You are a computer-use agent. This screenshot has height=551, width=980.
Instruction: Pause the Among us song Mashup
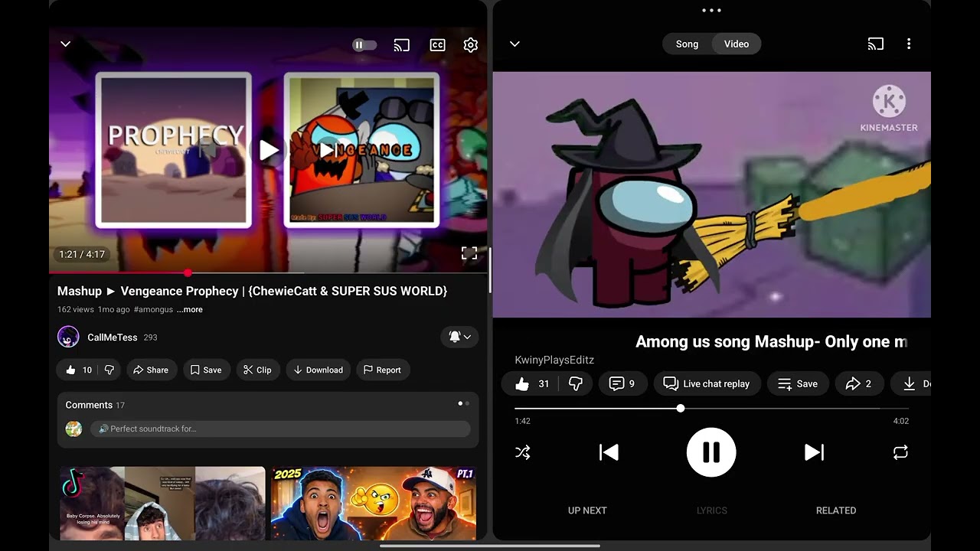[711, 452]
